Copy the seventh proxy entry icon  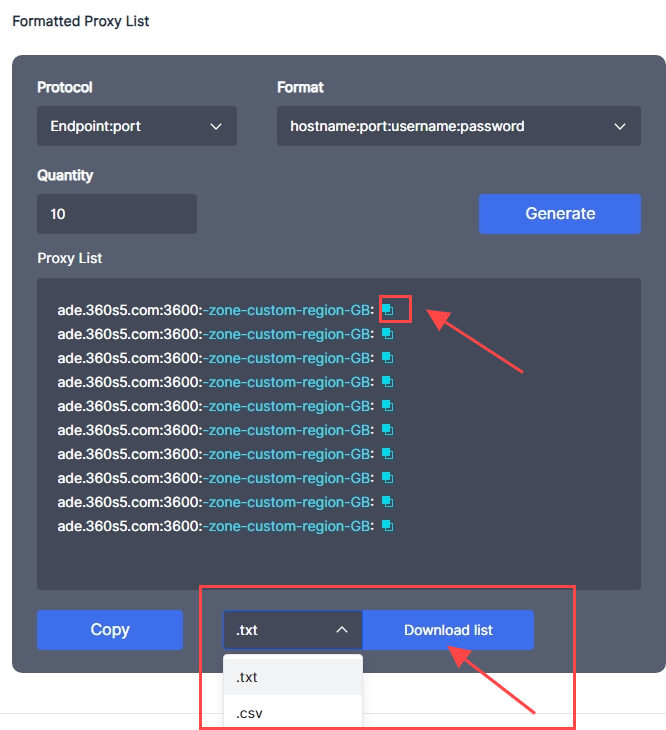388,454
